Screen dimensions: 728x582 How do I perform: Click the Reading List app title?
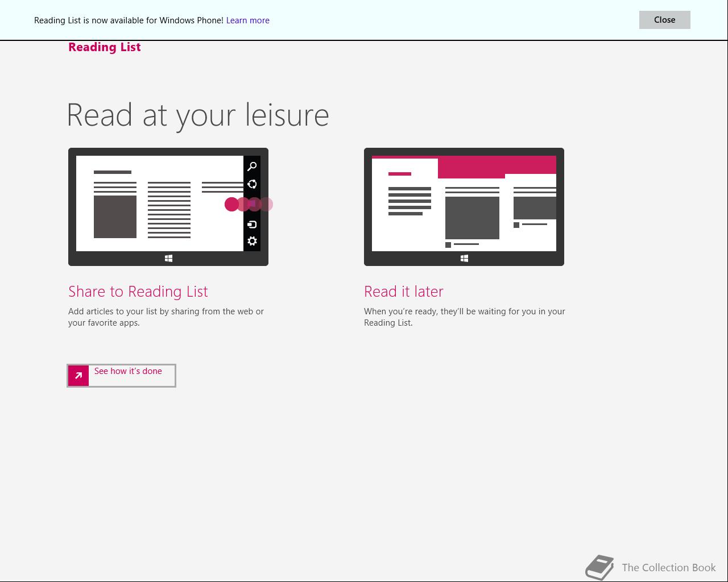point(105,47)
